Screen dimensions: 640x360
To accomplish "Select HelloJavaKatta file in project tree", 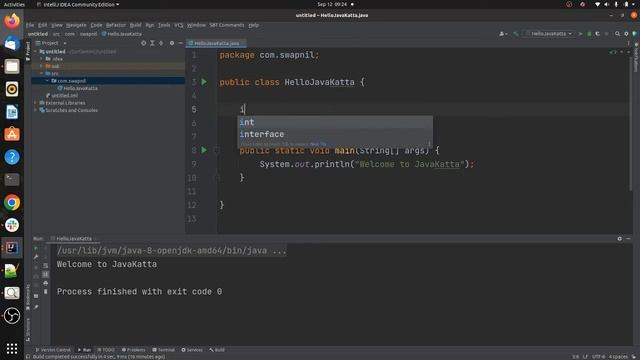I will click(x=78, y=88).
